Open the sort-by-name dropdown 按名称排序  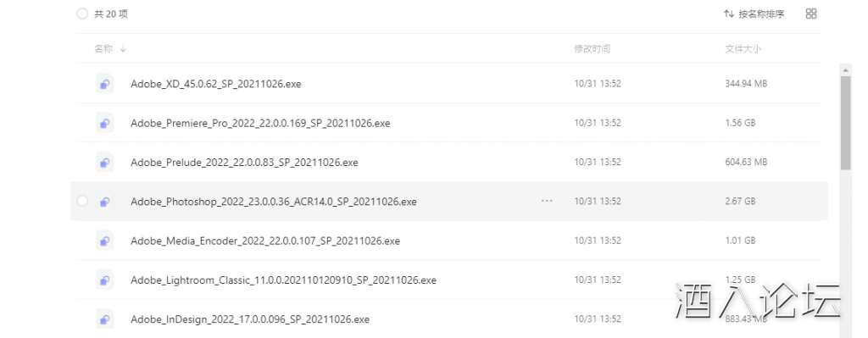(754, 14)
